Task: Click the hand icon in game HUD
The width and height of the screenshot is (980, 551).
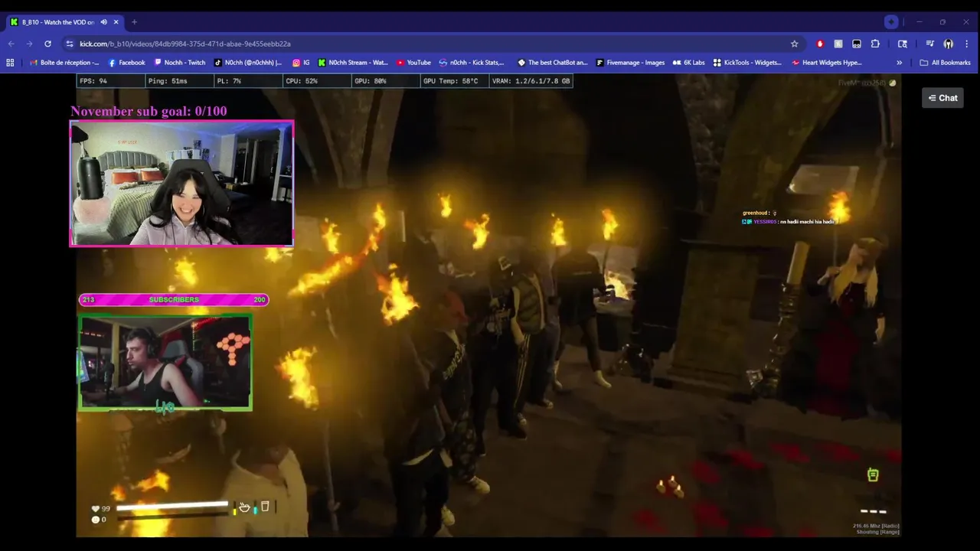Action: click(x=244, y=507)
